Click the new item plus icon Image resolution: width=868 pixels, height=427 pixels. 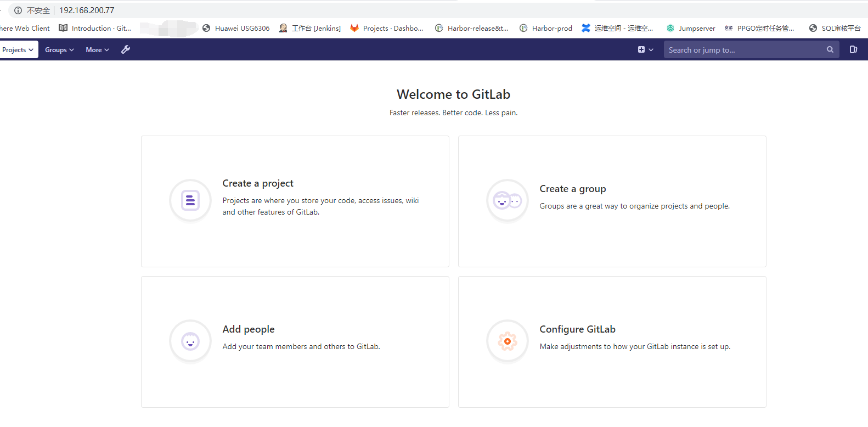[641, 49]
